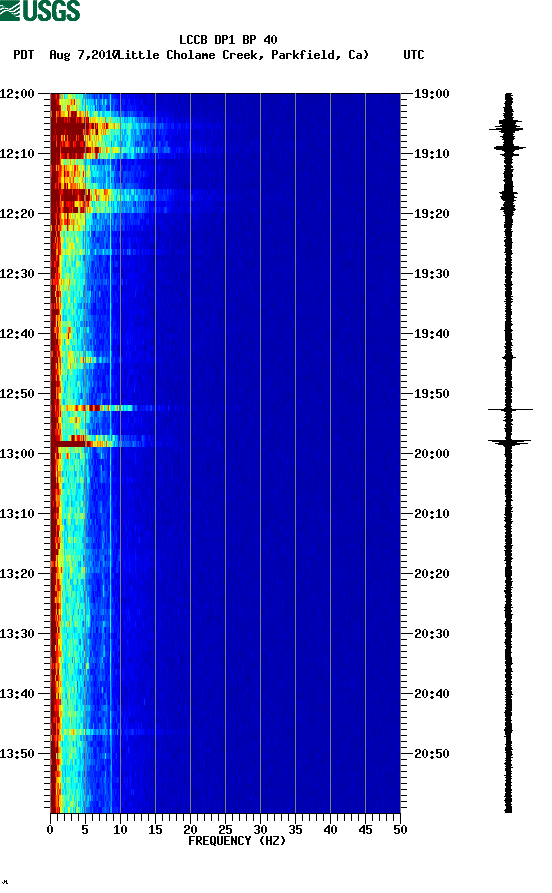Click the '40' frequency axis tick label
Viewport: 552px width, 893px height.
(330, 830)
